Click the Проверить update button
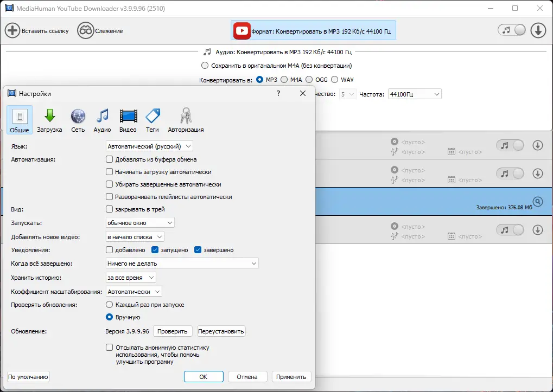The image size is (553, 392). [x=173, y=331]
